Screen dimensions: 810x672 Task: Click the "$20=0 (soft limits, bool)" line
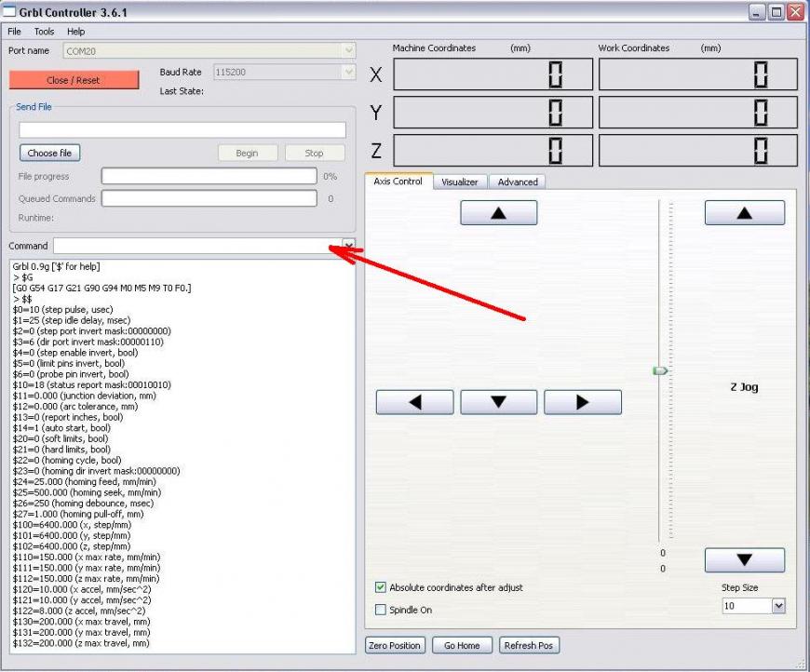pyautogui.click(x=61, y=439)
